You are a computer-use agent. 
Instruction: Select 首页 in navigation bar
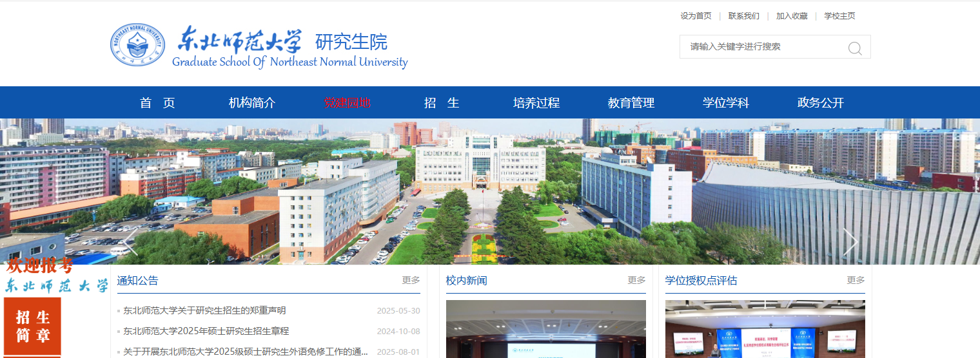pyautogui.click(x=157, y=102)
